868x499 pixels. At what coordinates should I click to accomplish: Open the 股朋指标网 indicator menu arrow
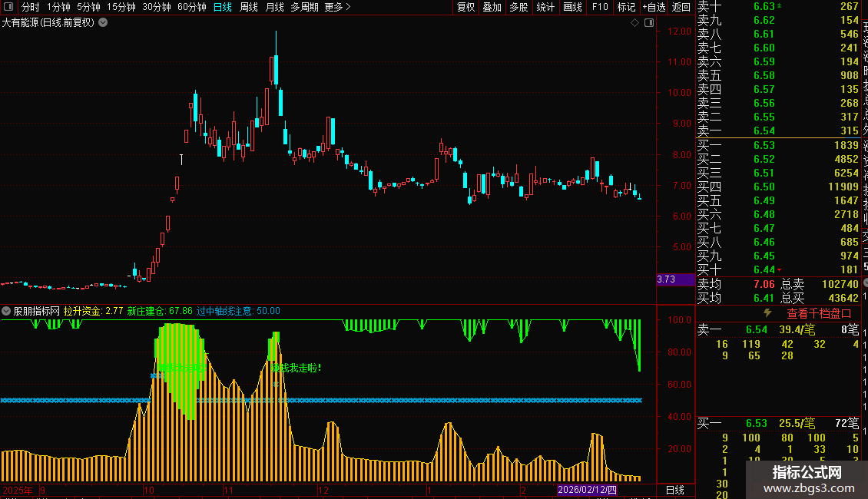point(6,311)
